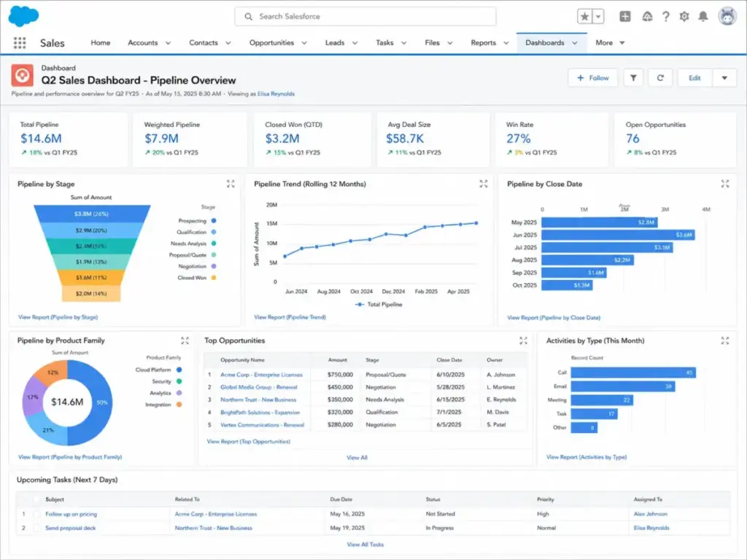The height and width of the screenshot is (560, 747).
Task: Open the Leads tab dropdown chevron
Action: click(355, 43)
